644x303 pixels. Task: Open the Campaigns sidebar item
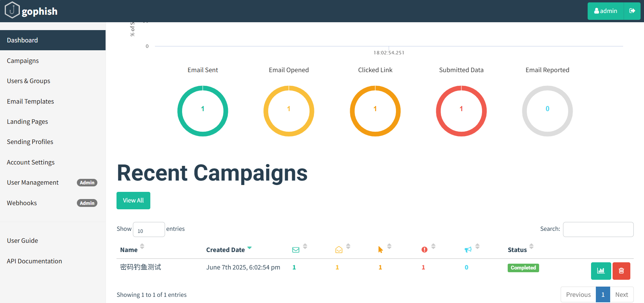click(23, 61)
